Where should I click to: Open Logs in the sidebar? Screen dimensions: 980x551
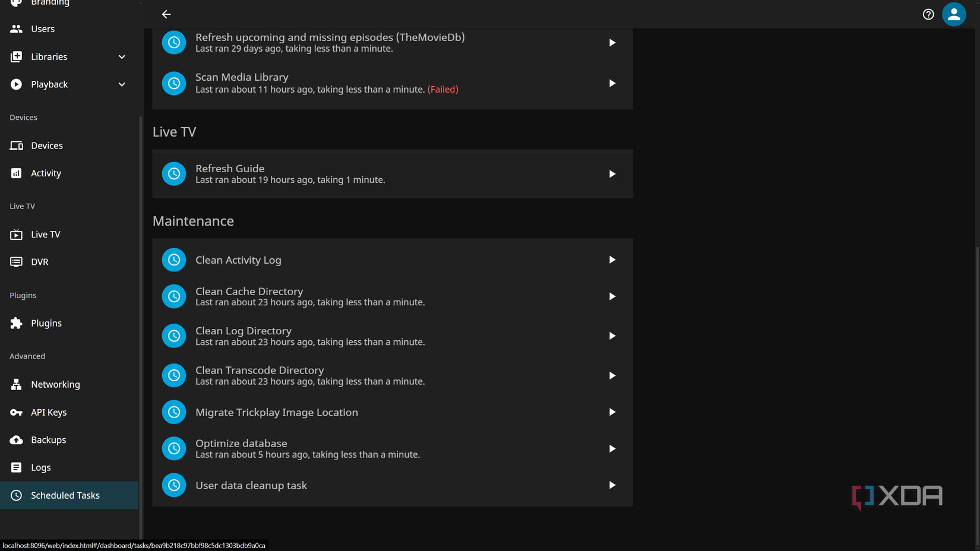pos(69,467)
